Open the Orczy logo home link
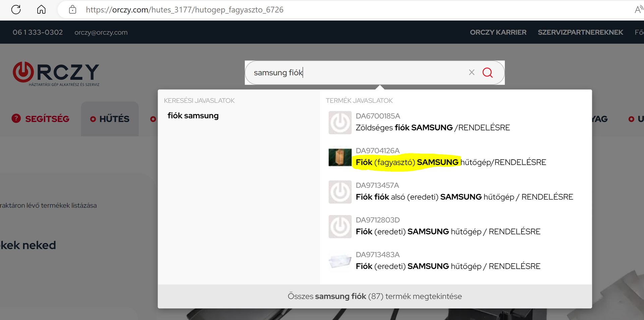The width and height of the screenshot is (644, 320). pyautogui.click(x=56, y=74)
